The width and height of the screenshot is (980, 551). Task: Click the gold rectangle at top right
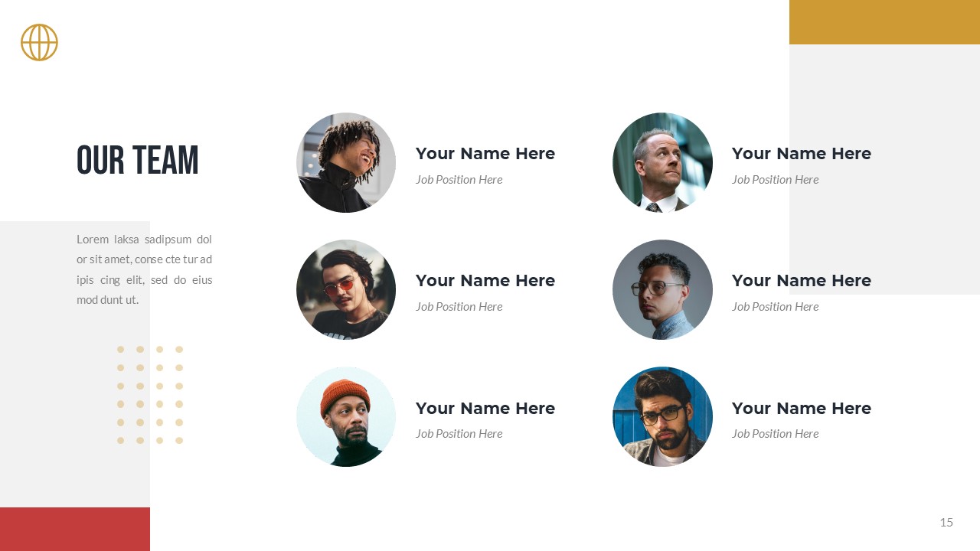884,22
